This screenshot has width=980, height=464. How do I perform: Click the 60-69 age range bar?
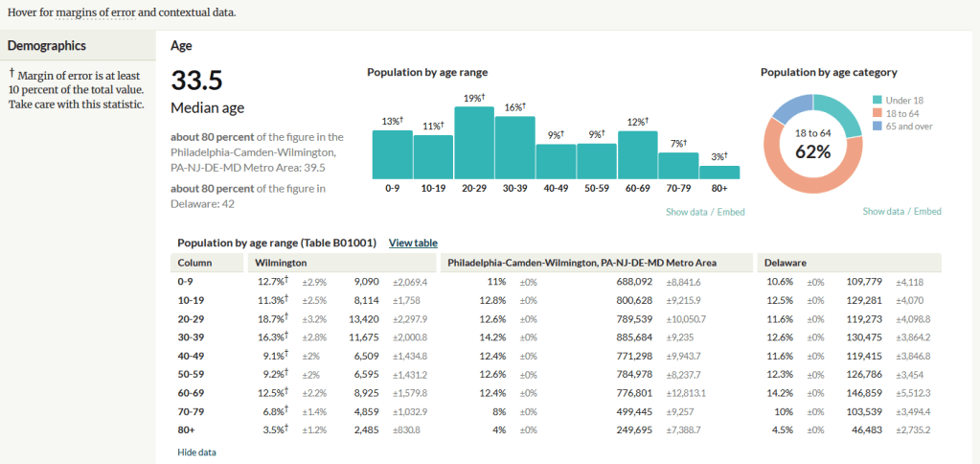click(637, 155)
